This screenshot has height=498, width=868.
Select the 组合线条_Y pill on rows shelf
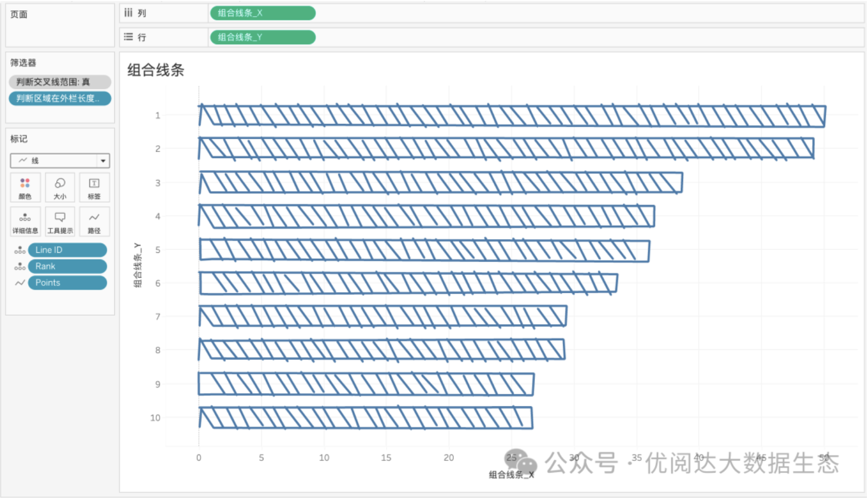pyautogui.click(x=262, y=38)
